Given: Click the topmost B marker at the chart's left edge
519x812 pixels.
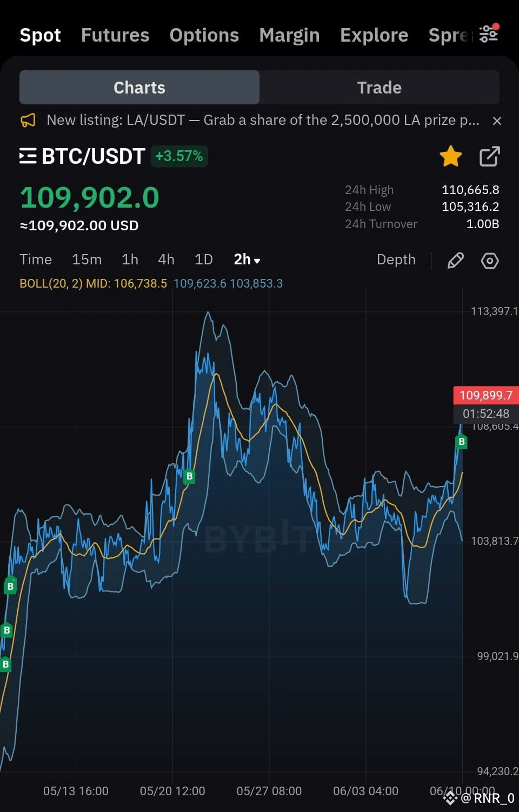Looking at the screenshot, I should pos(10,585).
